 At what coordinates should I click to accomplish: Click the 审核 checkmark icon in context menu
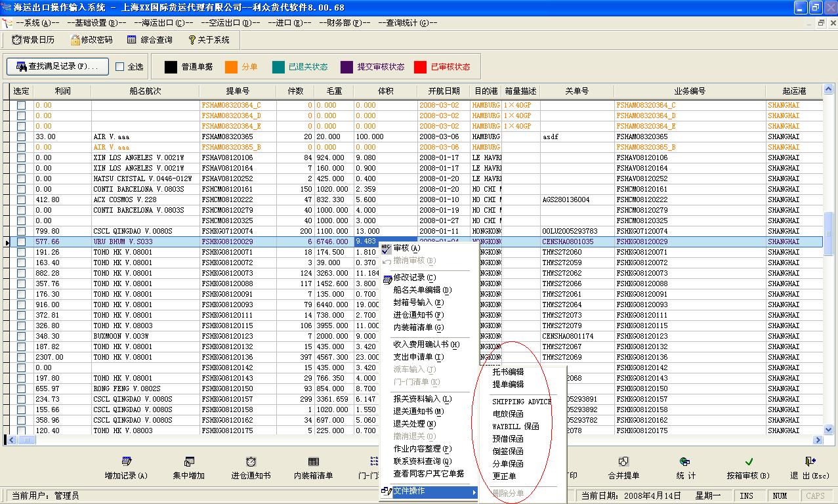[386, 249]
